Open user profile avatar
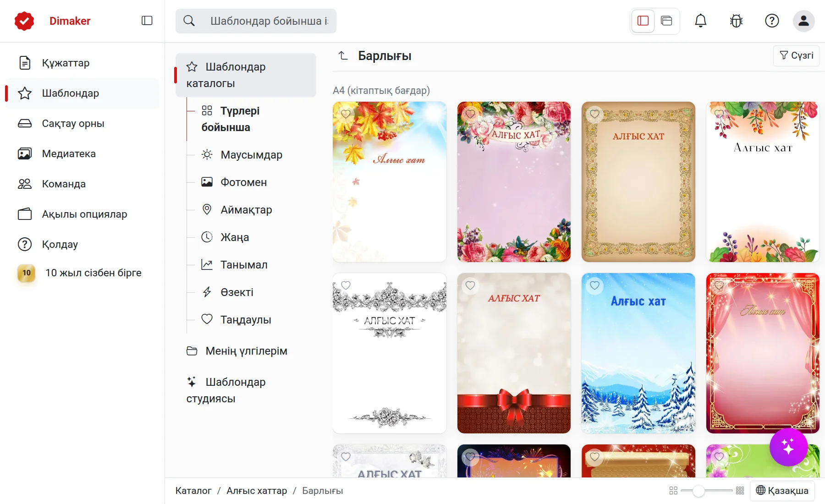 [803, 21]
